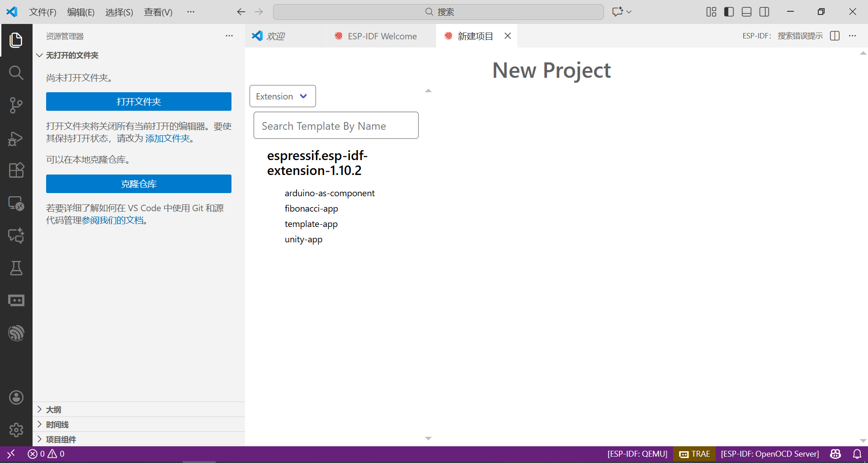Click template list scroll-down arrow

pyautogui.click(x=428, y=438)
